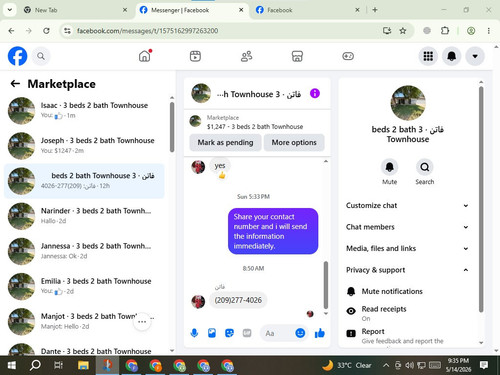Open the emoji picker smiley
500x375 pixels.
pyautogui.click(x=300, y=333)
